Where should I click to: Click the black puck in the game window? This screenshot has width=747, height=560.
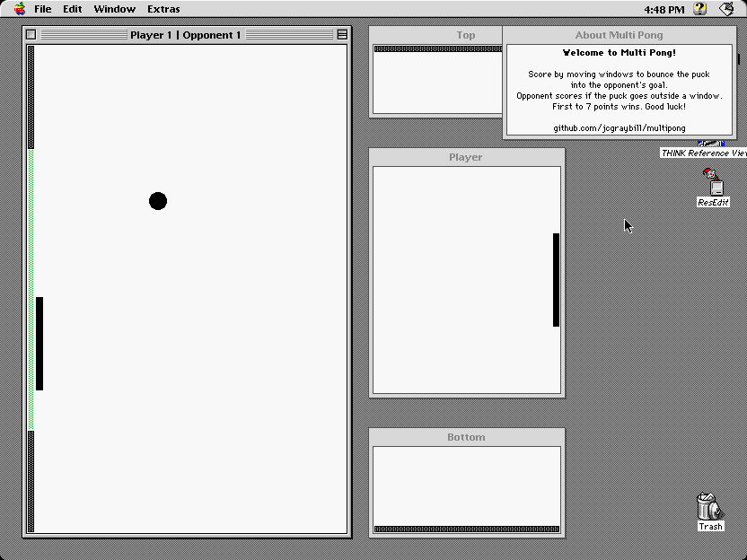point(158,201)
